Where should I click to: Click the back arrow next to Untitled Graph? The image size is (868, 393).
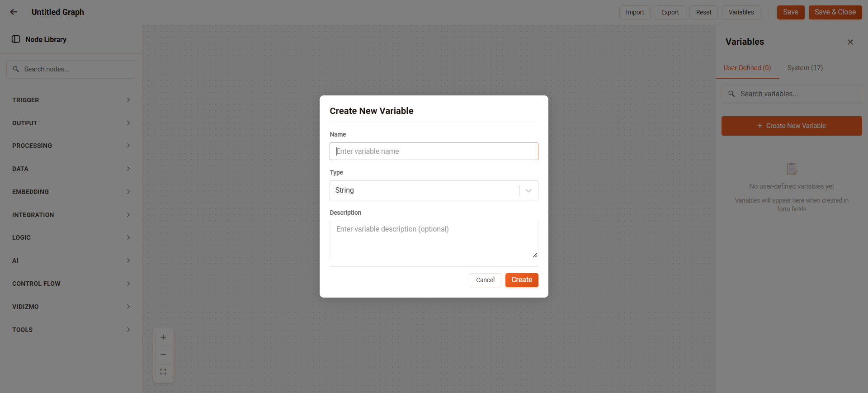(x=14, y=12)
